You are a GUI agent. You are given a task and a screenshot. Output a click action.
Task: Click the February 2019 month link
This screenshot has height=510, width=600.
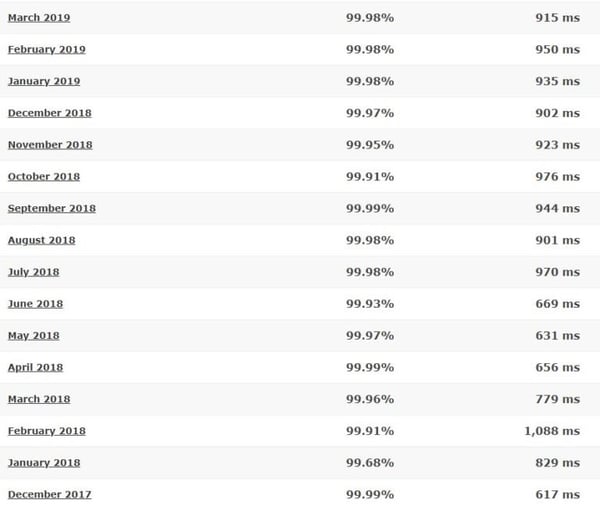(47, 50)
